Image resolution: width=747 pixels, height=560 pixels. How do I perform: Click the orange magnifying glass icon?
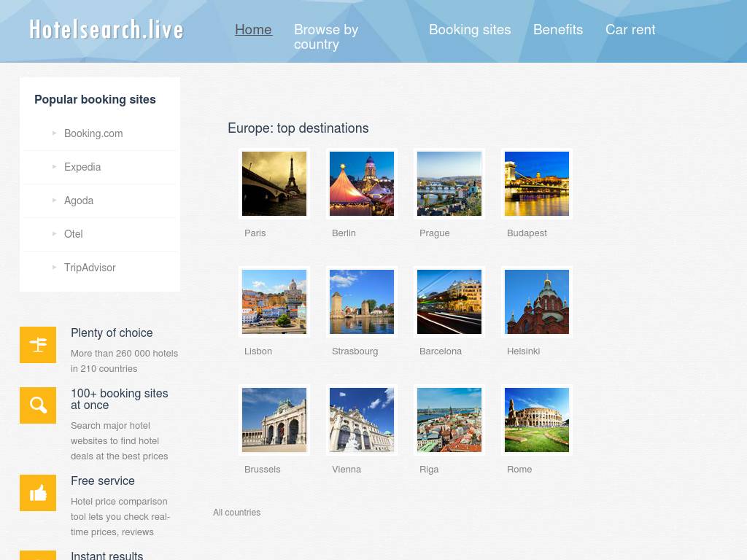(x=38, y=405)
